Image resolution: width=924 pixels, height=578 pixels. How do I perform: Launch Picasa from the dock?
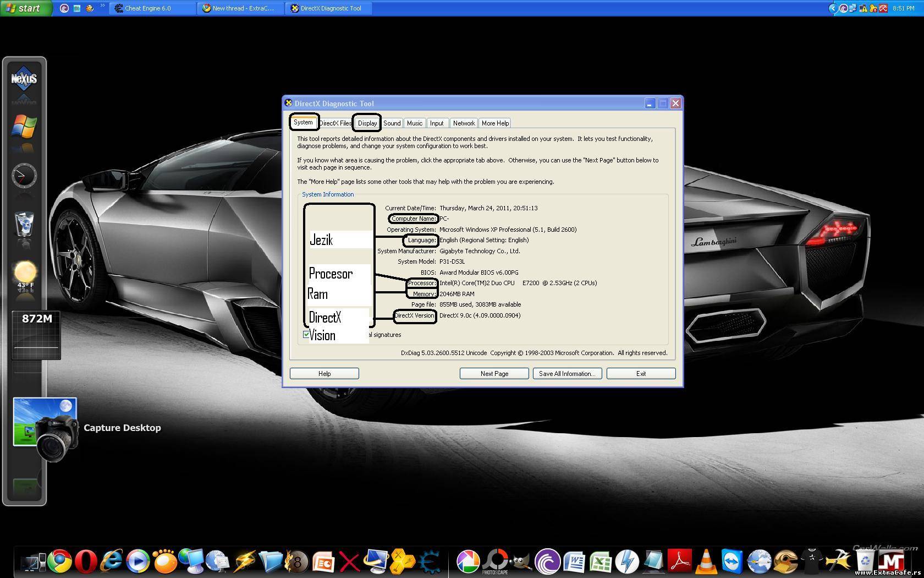pyautogui.click(x=469, y=563)
